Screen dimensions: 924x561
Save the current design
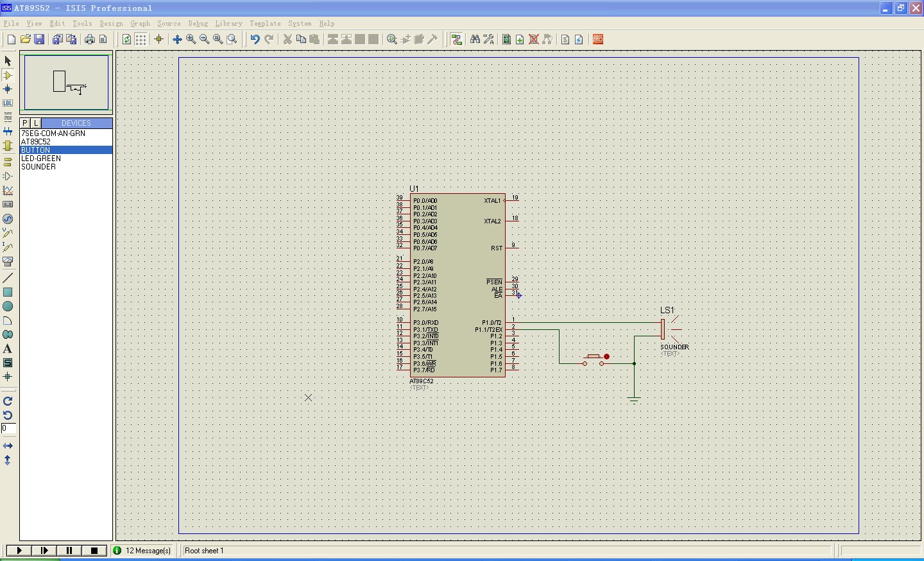point(39,39)
